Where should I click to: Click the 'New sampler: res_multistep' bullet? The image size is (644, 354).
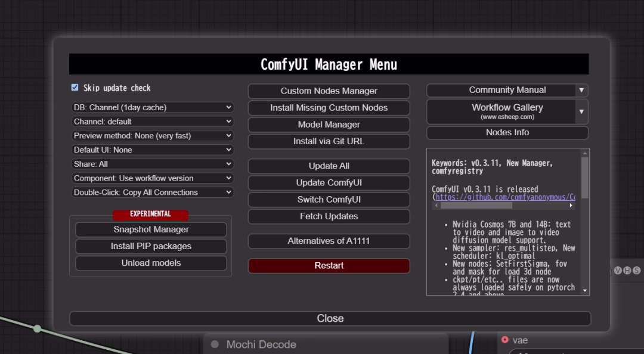tap(514, 252)
